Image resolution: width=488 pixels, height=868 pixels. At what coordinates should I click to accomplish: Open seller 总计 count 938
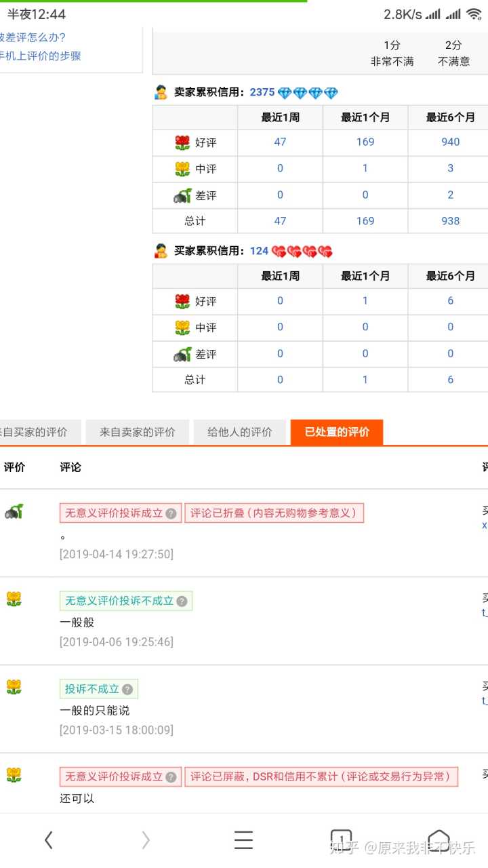(450, 221)
